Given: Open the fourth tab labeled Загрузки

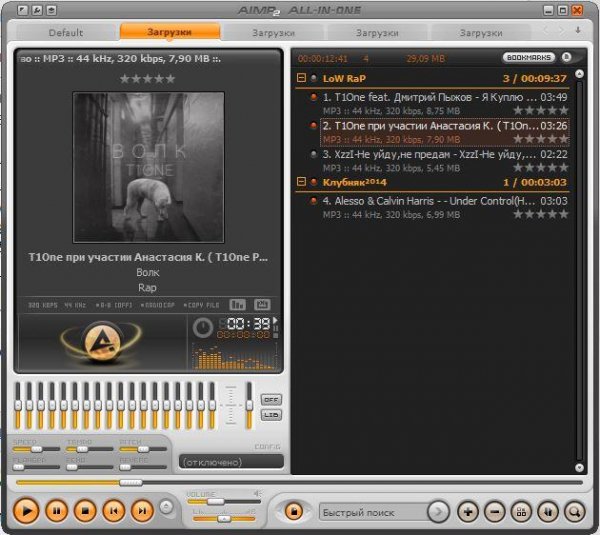Looking at the screenshot, I should tap(377, 33).
